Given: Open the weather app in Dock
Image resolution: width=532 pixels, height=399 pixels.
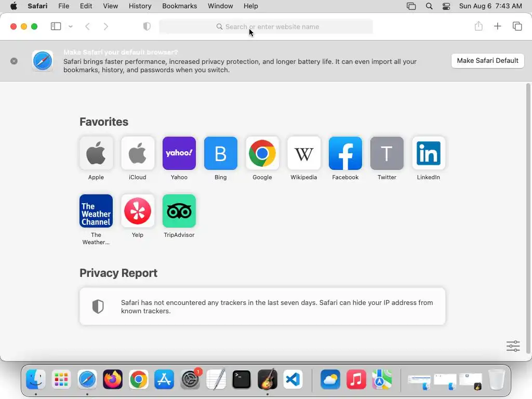Looking at the screenshot, I should pyautogui.click(x=330, y=379).
